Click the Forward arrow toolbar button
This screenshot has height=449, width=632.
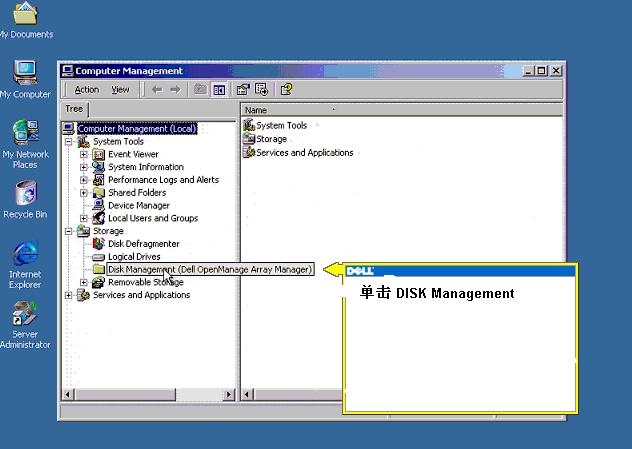[175, 89]
